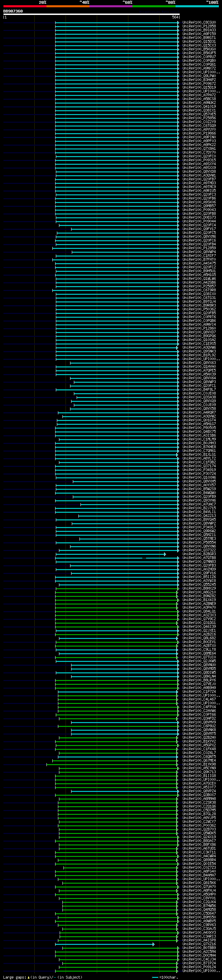Select hit UniRef100_P09124
222x980 pixels.
pos(199,967)
